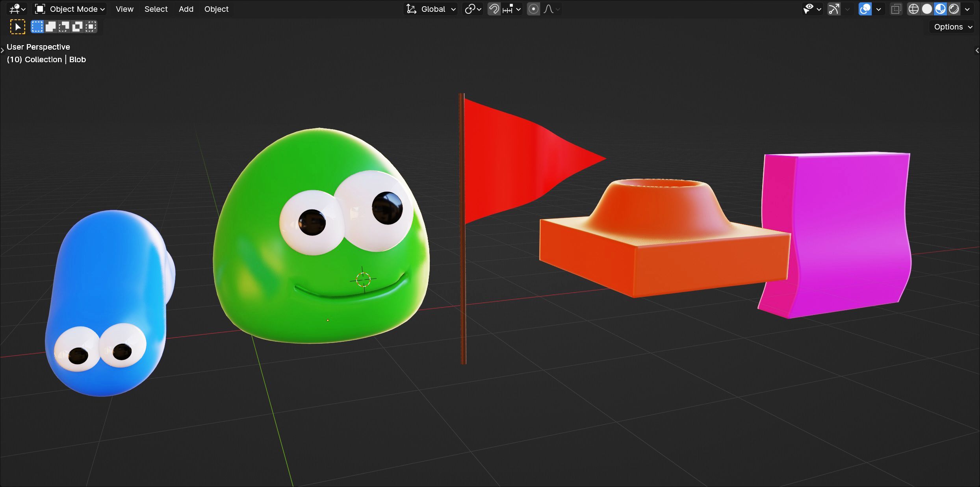Open the Object menu
The width and height of the screenshot is (980, 487).
[216, 9]
